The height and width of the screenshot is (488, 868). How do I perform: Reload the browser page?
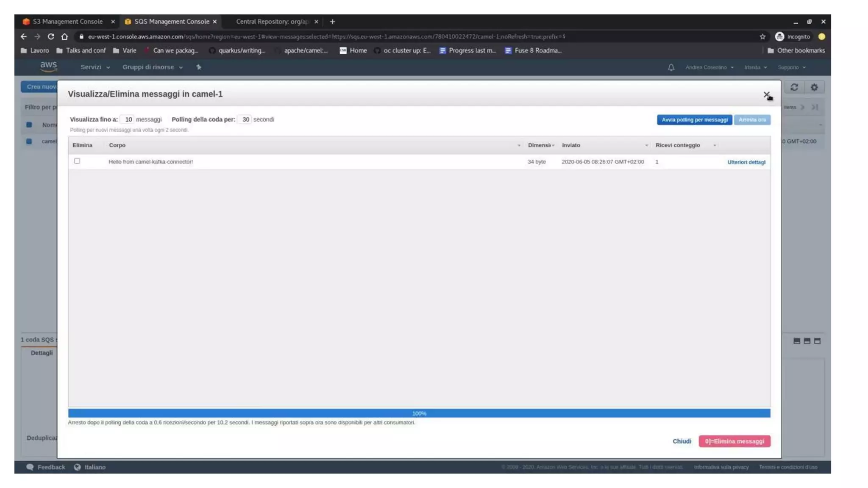click(51, 36)
